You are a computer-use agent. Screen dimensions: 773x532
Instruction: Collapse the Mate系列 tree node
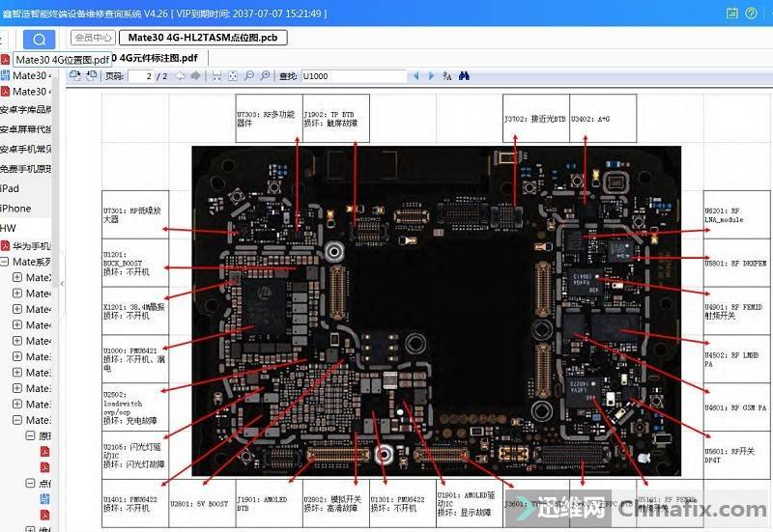pyautogui.click(x=5, y=262)
